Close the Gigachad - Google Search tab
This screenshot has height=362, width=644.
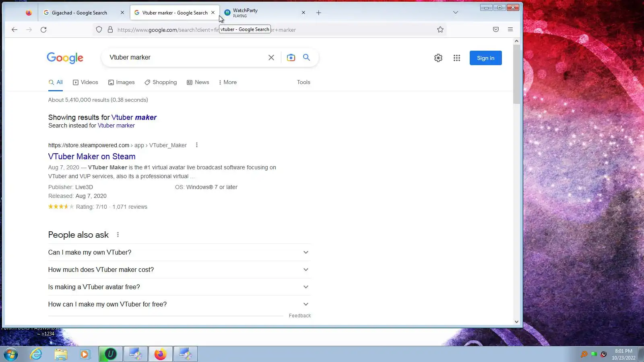point(122,12)
